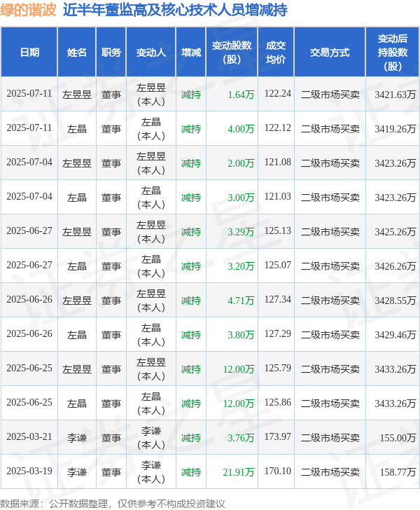
Task: Select the 125.13 average price cell
Action: 278,231
